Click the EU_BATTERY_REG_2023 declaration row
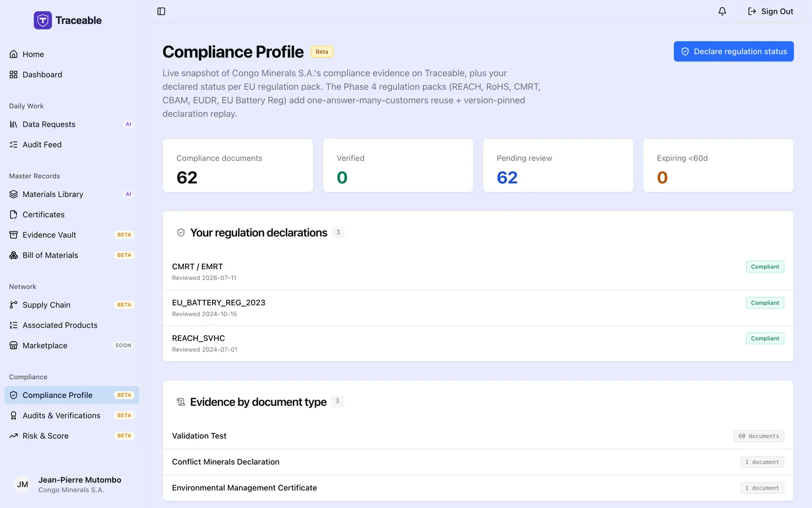This screenshot has width=812, height=508. coord(478,308)
